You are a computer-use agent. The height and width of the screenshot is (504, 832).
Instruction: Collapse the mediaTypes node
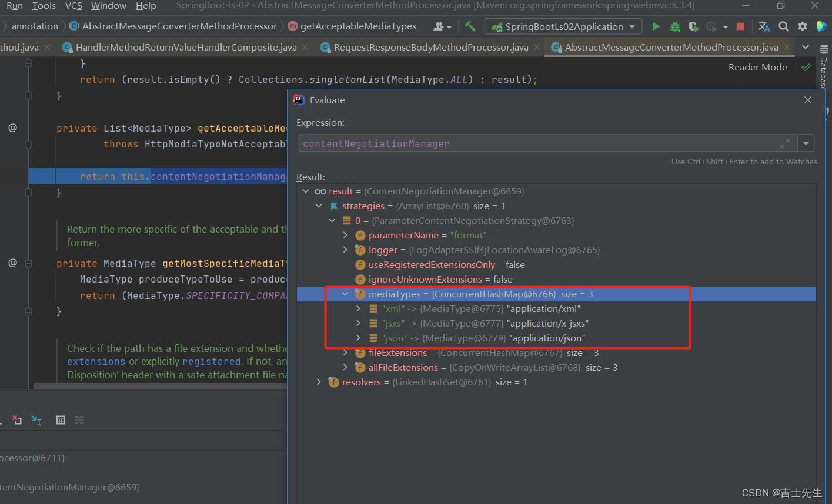346,294
